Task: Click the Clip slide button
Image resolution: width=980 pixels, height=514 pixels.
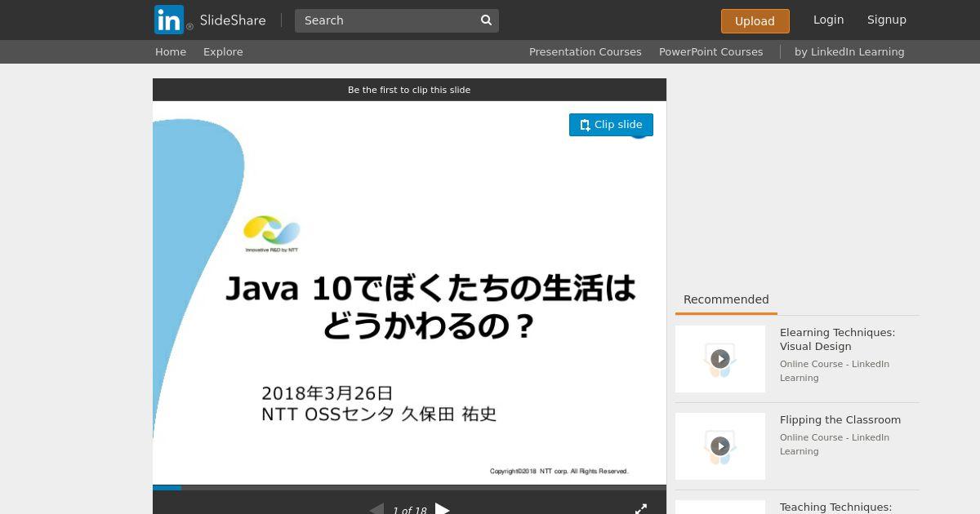Action: pos(611,125)
